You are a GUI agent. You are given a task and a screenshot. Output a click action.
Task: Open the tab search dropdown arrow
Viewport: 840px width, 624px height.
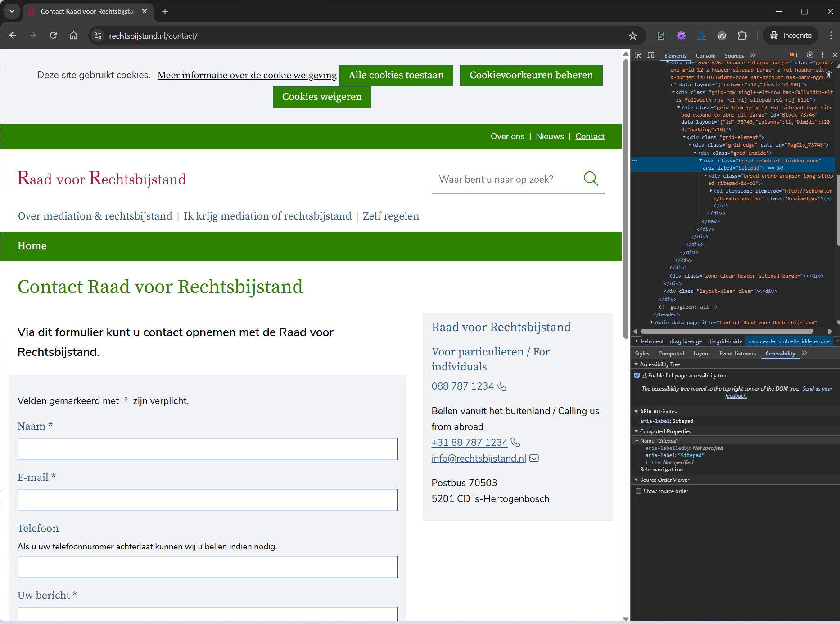click(12, 11)
